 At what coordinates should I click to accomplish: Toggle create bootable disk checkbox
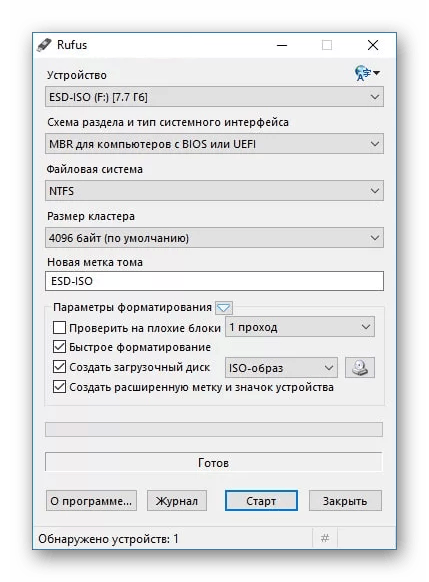(x=59, y=367)
